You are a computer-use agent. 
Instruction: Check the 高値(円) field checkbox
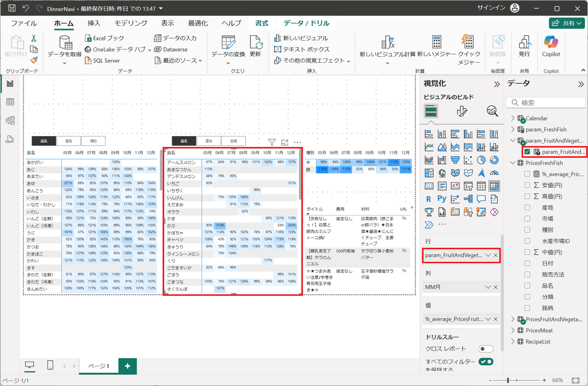[x=527, y=196]
